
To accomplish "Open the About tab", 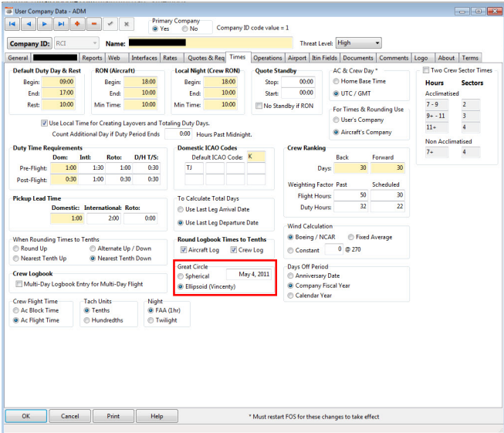I will [446, 58].
